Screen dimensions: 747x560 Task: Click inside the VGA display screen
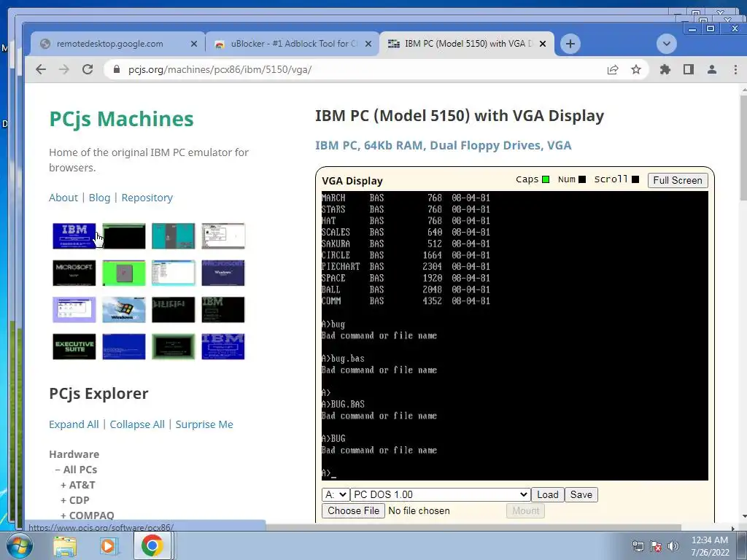pos(514,335)
